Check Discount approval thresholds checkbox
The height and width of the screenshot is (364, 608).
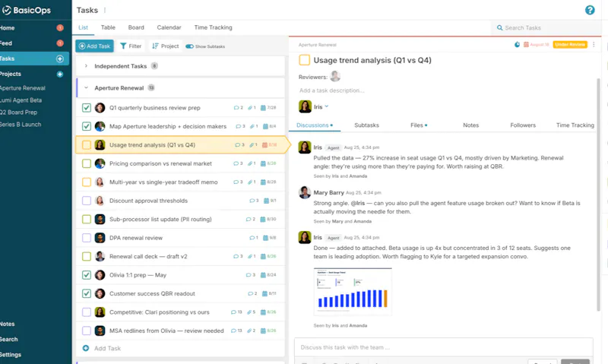pyautogui.click(x=87, y=201)
